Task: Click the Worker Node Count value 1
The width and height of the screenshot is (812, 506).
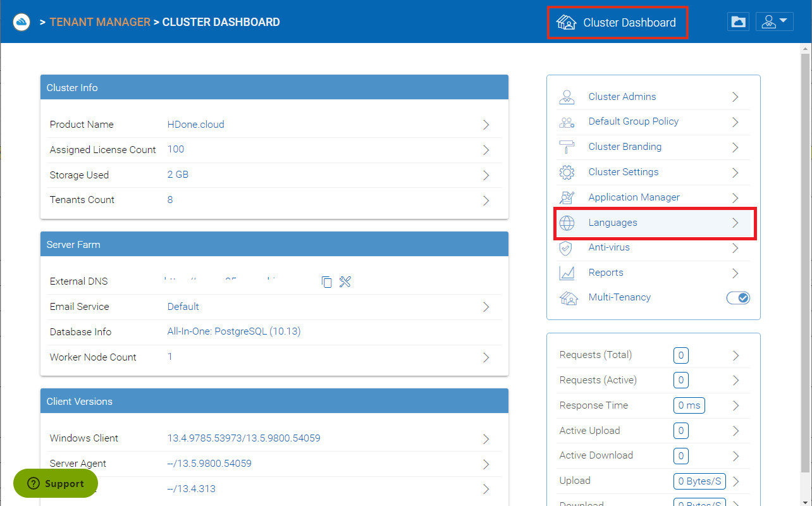Action: point(170,357)
